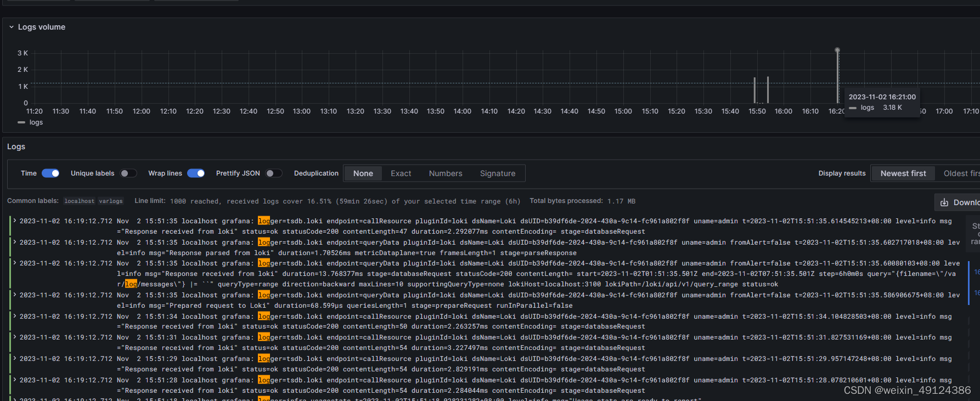
Task: Click the 1.17 MB bytes processed value
Action: (622, 201)
